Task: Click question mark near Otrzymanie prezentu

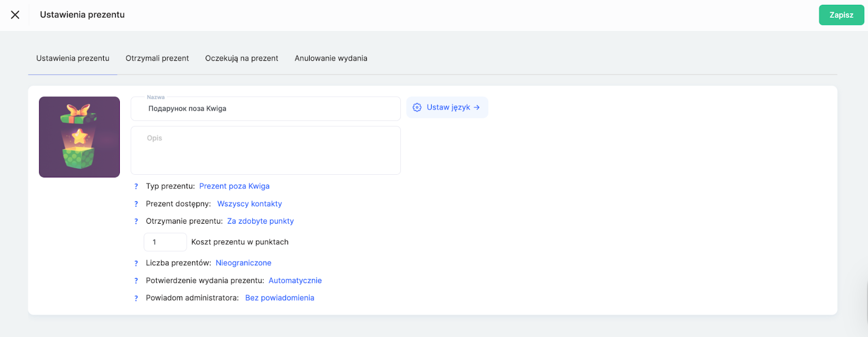Action: pyautogui.click(x=136, y=221)
